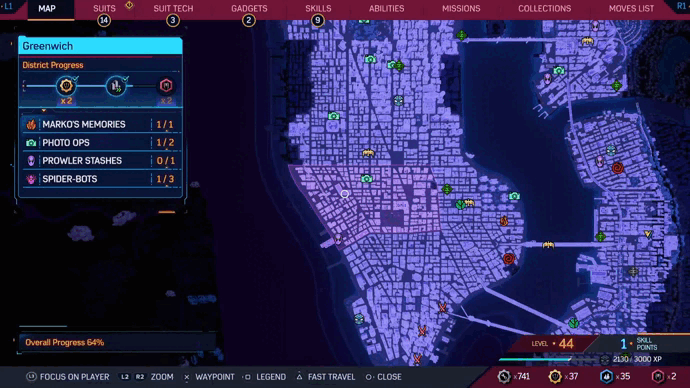Viewport: 690px width, 388px height.
Task: Click the player position circle marker
Action: coord(345,194)
